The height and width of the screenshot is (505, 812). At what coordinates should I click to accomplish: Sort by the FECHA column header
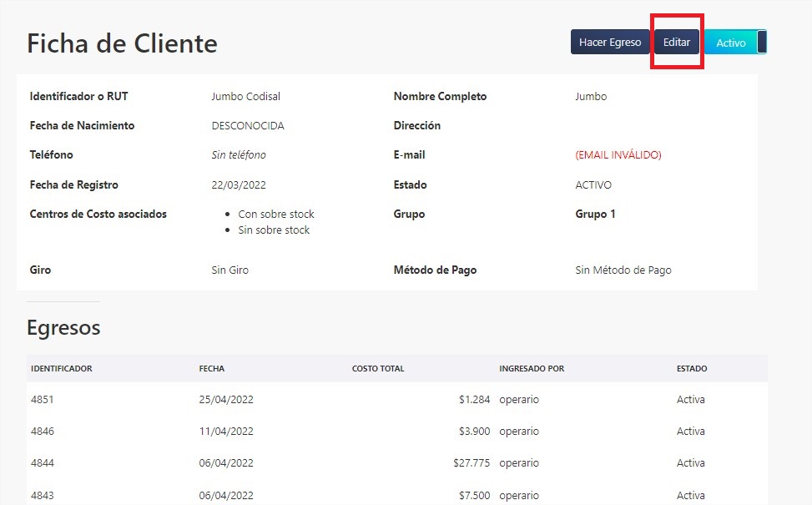click(211, 368)
